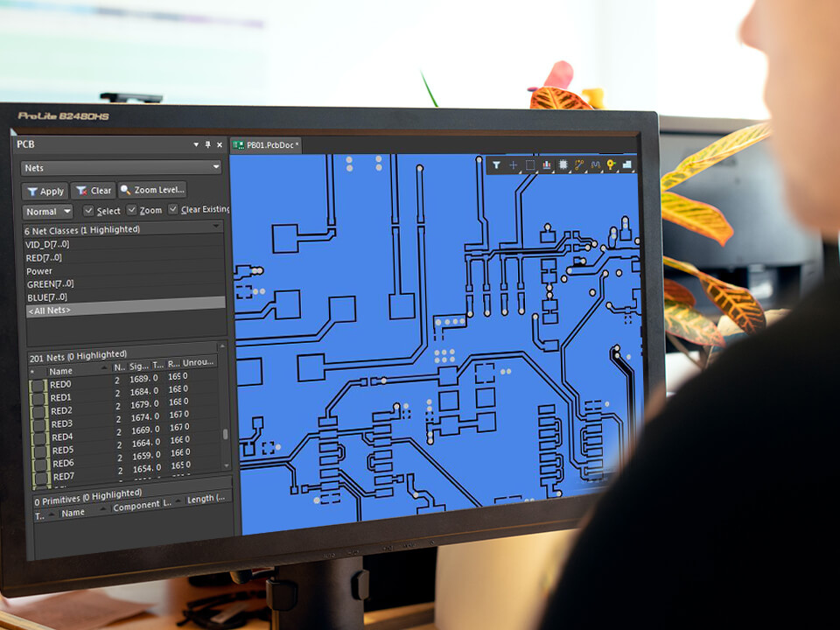The height and width of the screenshot is (630, 840).
Task: Uncheck the Zoom checkbox
Action: tap(132, 210)
